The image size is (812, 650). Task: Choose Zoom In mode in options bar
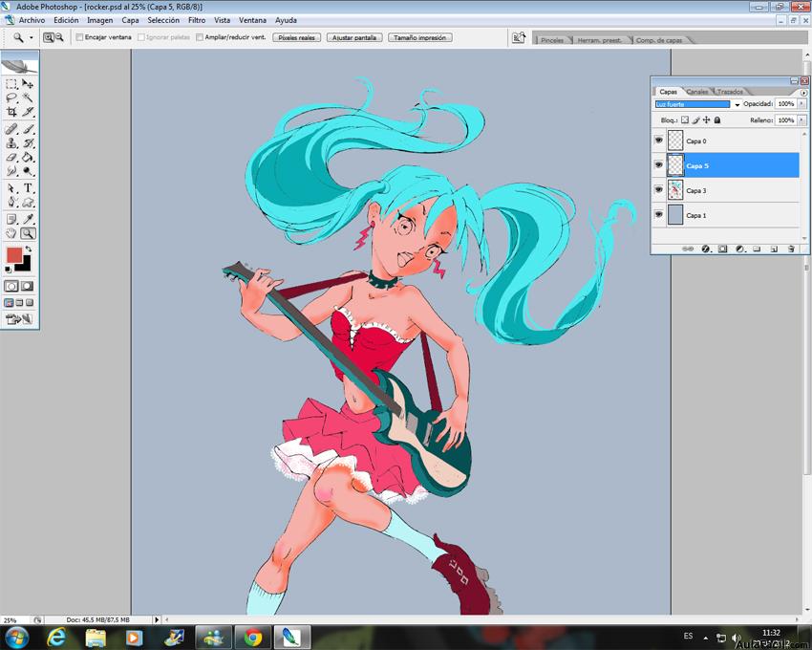point(48,37)
